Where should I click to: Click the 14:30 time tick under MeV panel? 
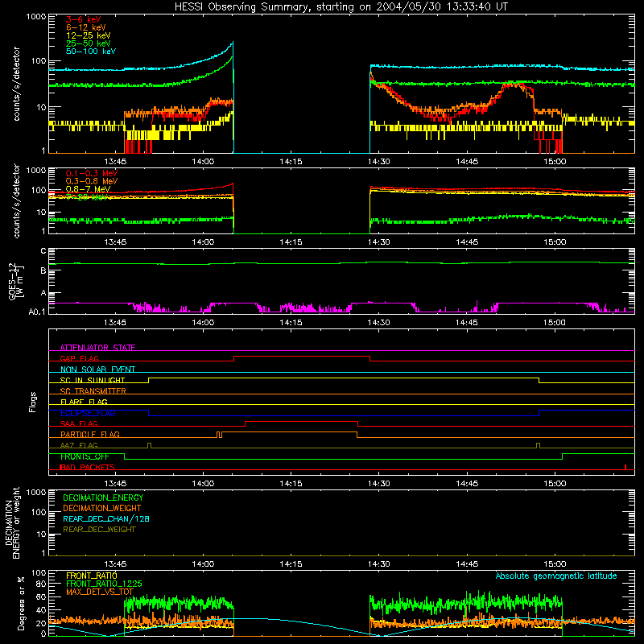tap(378, 242)
